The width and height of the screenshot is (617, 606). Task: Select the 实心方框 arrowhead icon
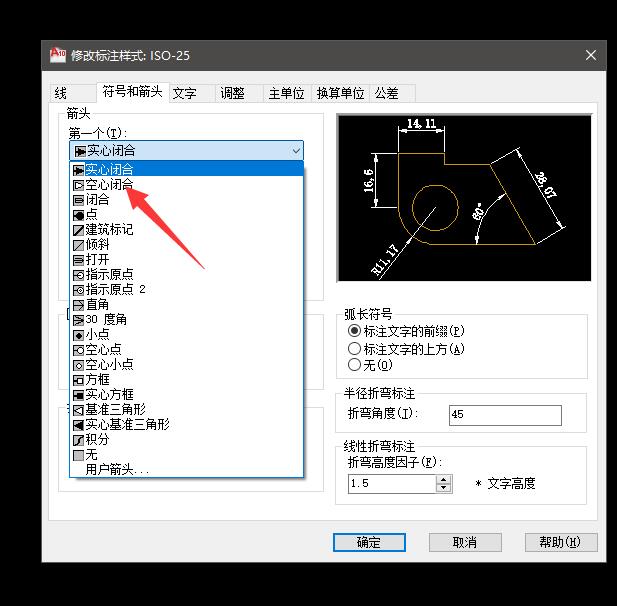pyautogui.click(x=79, y=395)
